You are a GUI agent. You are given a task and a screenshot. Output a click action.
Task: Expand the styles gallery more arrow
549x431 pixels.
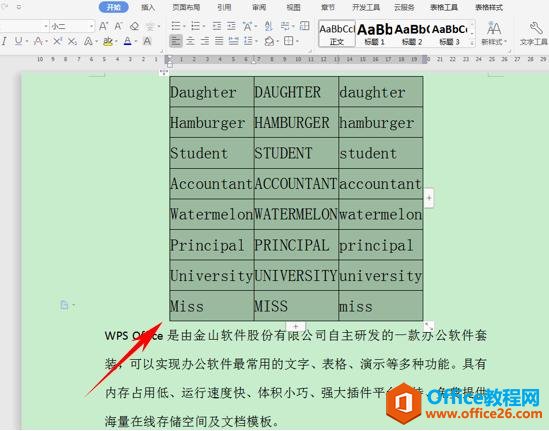coord(472,43)
